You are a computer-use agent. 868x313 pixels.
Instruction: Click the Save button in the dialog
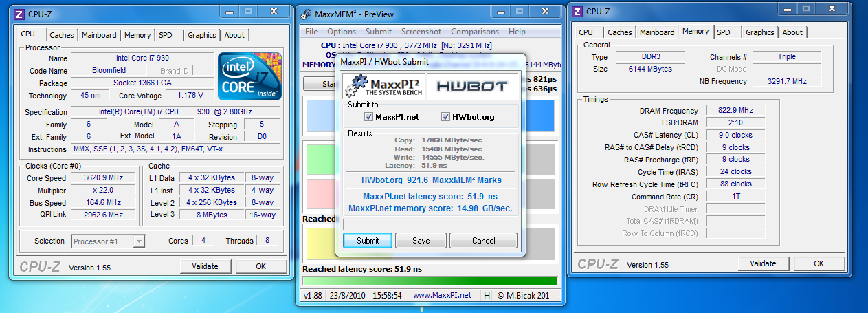(x=421, y=241)
